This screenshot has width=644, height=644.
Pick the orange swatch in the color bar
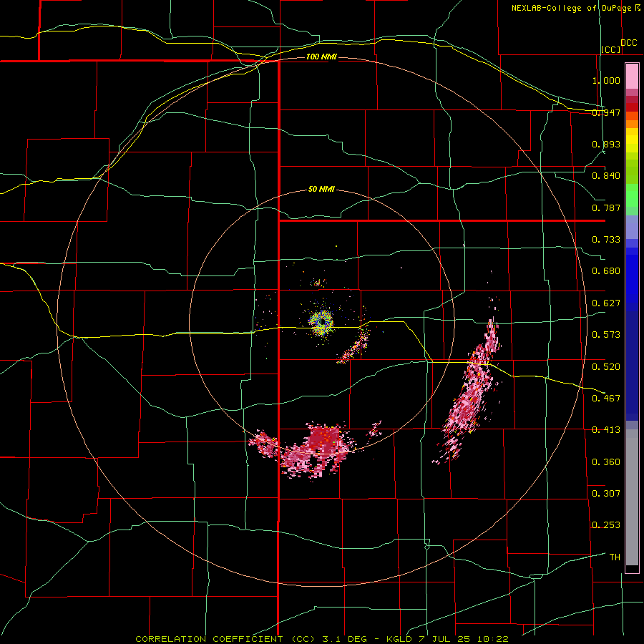[632, 124]
